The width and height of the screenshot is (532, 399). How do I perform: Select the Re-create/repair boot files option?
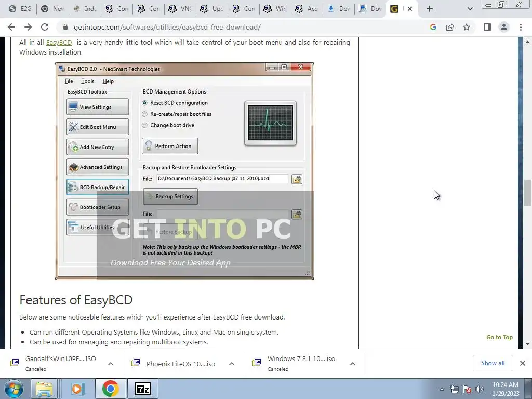[x=144, y=114]
